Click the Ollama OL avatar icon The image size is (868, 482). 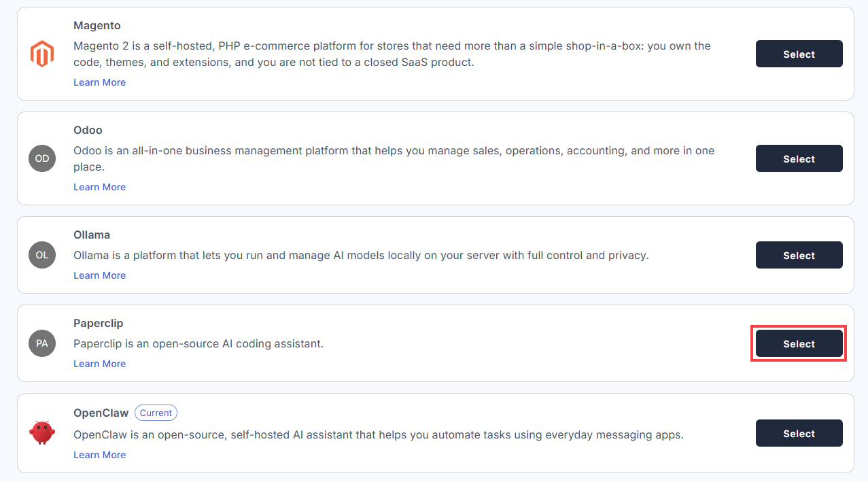[x=41, y=255]
